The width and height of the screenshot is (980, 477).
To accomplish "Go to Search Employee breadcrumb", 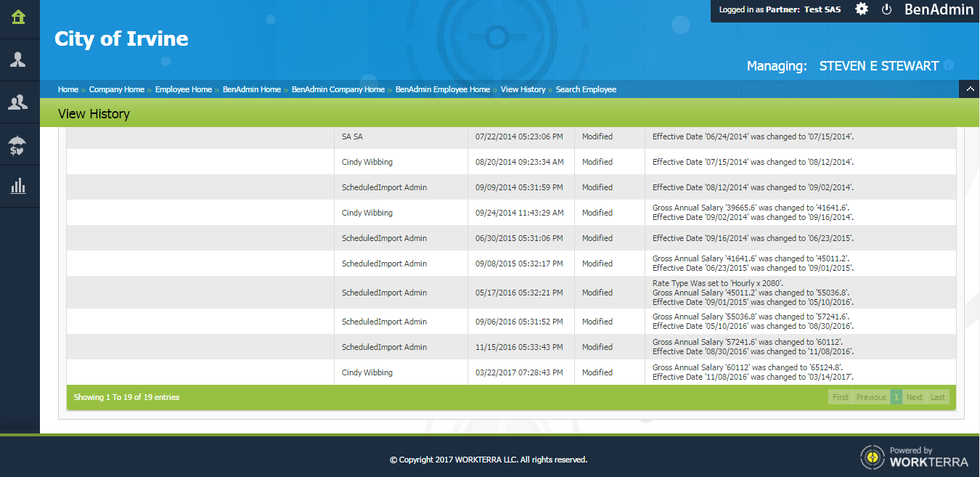I will click(x=586, y=89).
